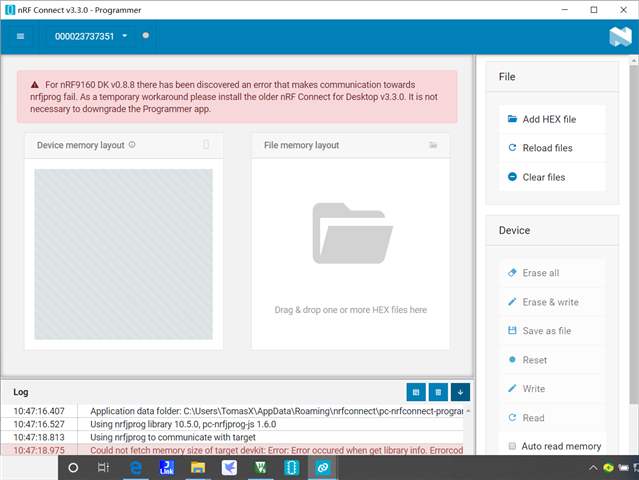
Task: Click device chip icon in Device memory layout header
Action: (206, 144)
